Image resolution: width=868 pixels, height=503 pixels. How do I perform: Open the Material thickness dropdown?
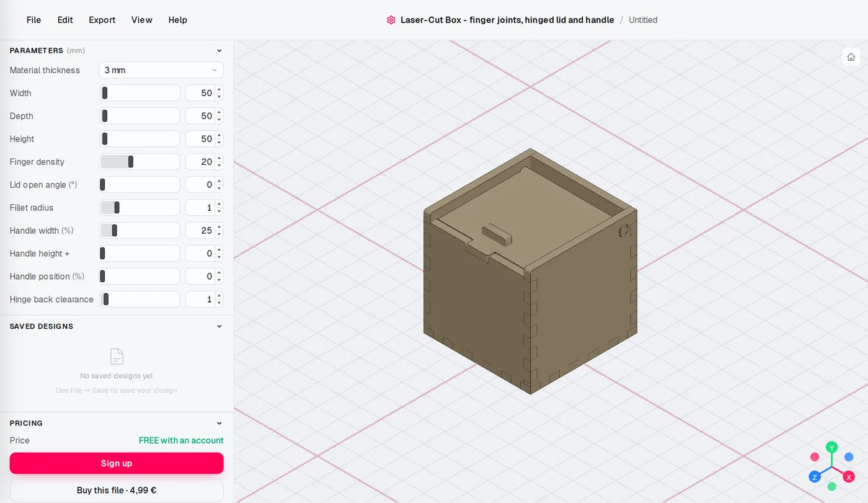coord(161,70)
